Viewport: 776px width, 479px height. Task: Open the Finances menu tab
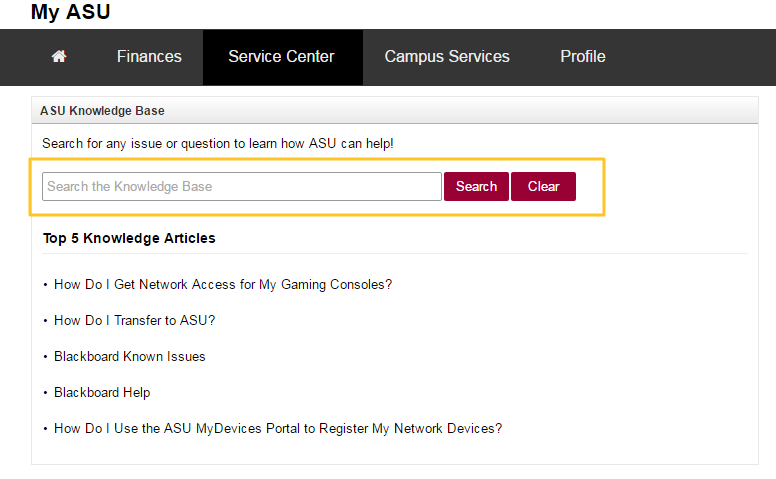pos(149,57)
